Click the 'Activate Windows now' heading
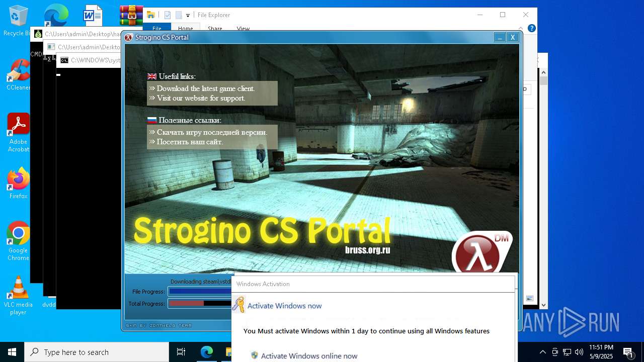This screenshot has height=362, width=644. pos(284,306)
